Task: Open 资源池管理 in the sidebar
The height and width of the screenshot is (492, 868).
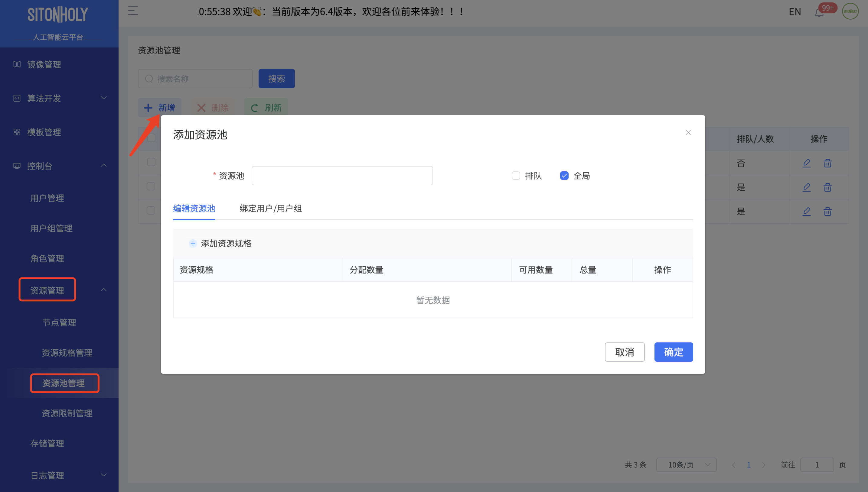Action: point(64,383)
